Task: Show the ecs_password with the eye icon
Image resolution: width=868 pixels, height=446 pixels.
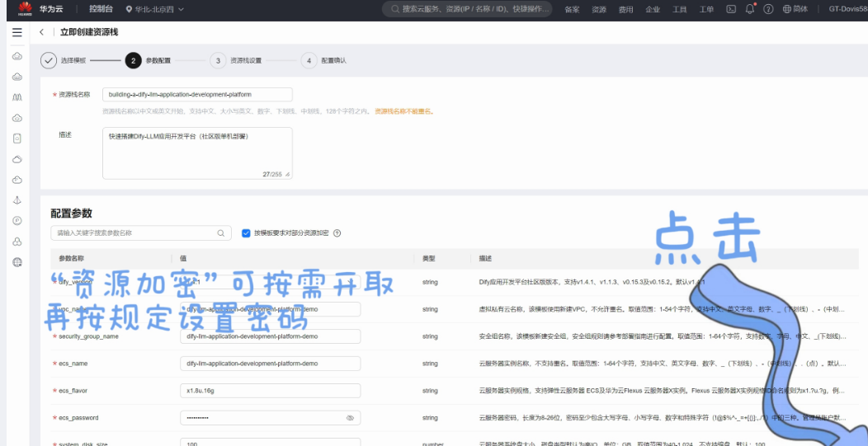Action: tap(350, 418)
